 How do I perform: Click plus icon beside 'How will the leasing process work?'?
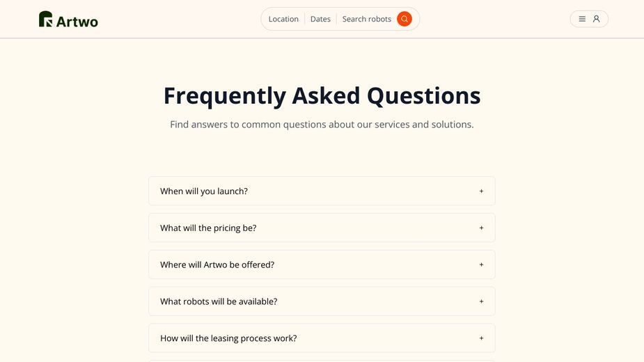coord(481,338)
